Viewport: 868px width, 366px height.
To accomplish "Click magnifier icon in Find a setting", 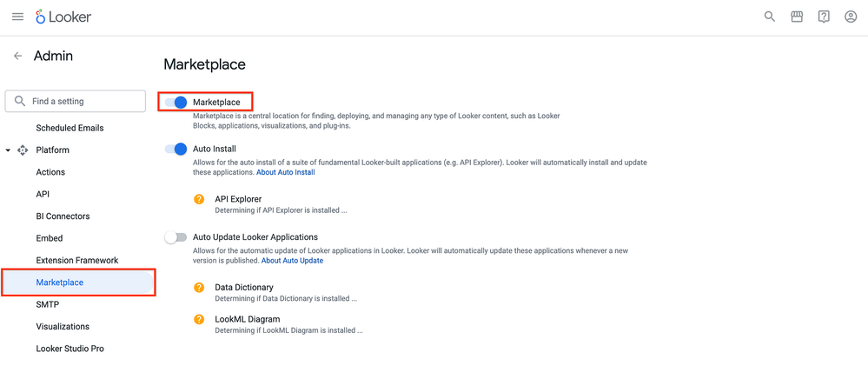I will coord(20,102).
